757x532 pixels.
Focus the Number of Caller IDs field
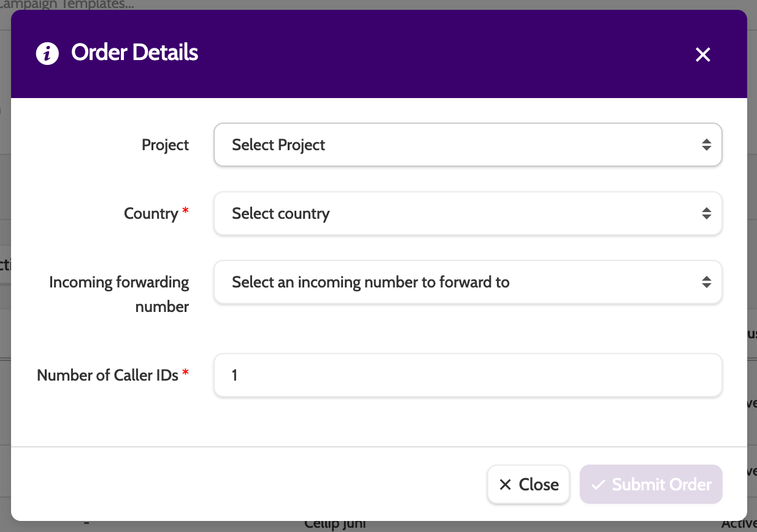pyautogui.click(x=467, y=375)
